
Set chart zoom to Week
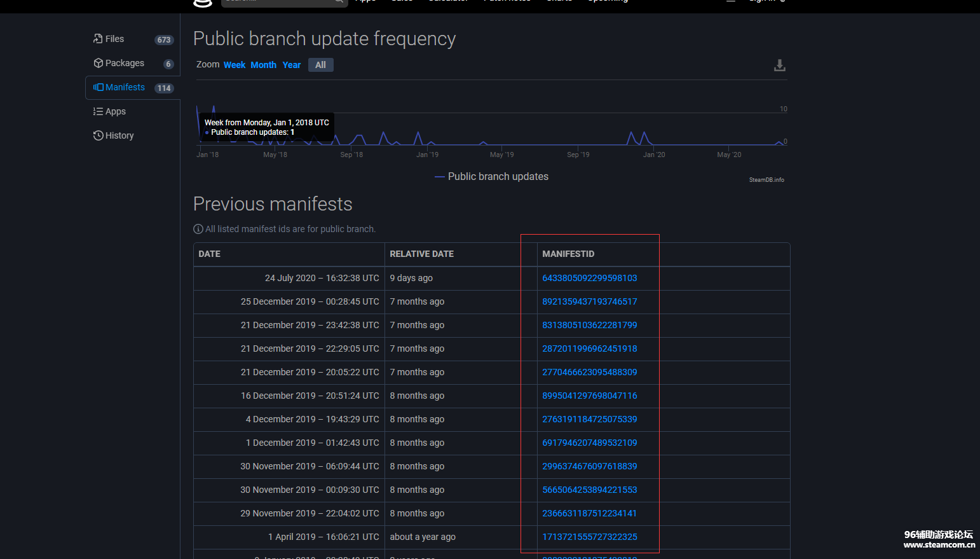click(234, 65)
